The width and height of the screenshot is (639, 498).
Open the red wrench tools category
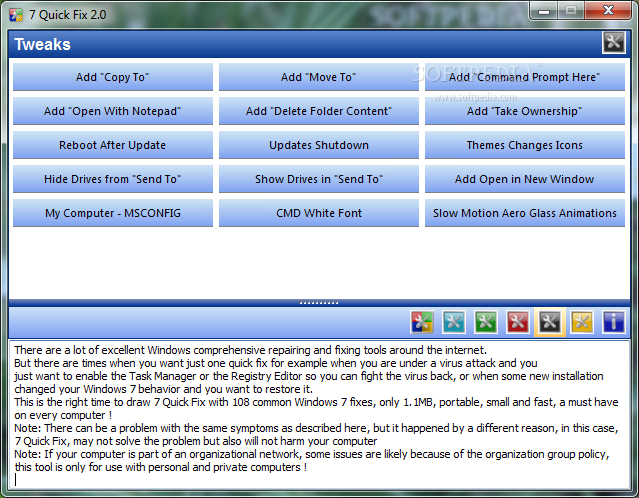(x=518, y=322)
